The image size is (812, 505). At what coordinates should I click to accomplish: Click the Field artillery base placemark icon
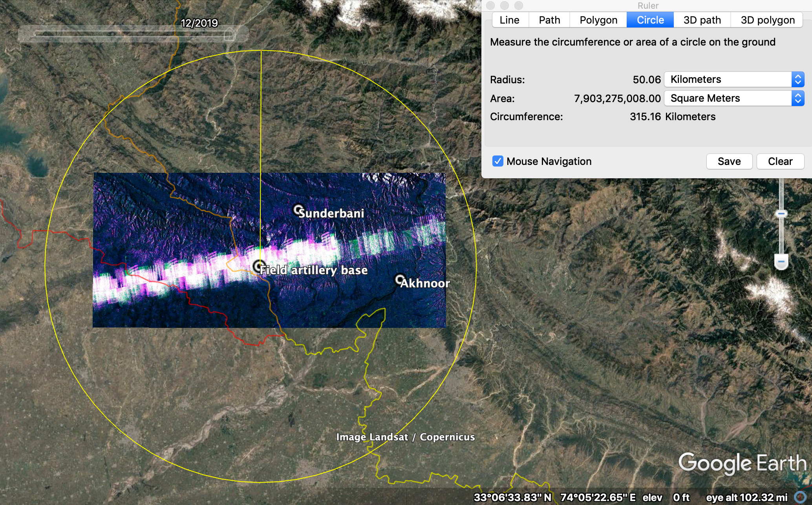pos(258,266)
